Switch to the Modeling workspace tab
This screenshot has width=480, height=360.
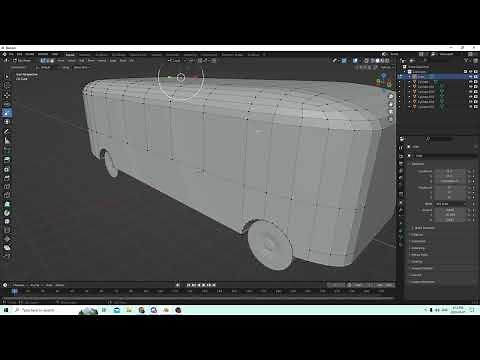point(85,55)
